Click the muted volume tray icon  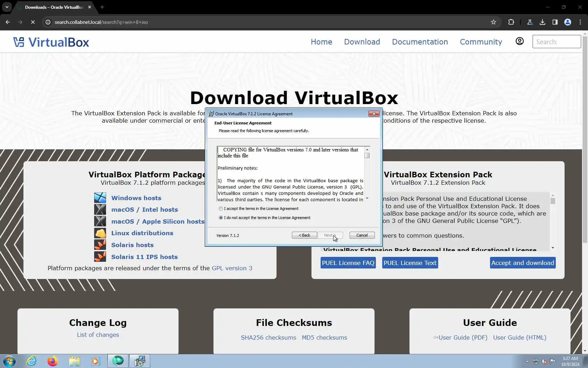(x=544, y=361)
